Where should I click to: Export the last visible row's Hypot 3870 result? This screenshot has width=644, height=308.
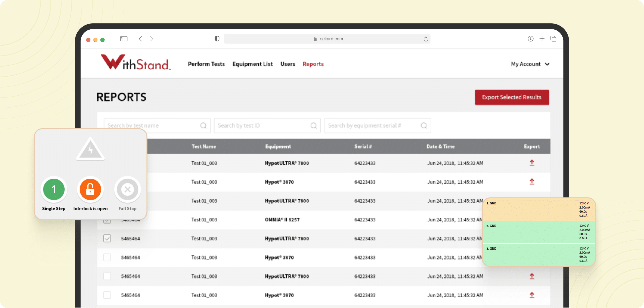pyautogui.click(x=532, y=295)
